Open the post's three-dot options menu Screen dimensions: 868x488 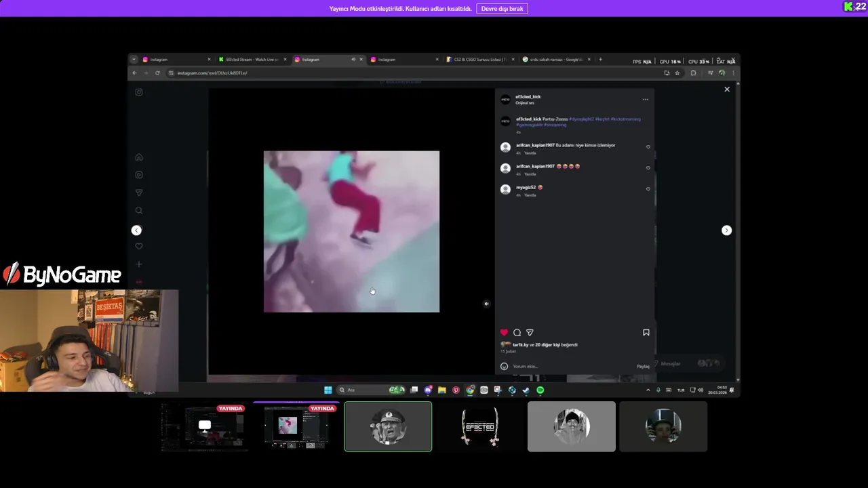[646, 100]
